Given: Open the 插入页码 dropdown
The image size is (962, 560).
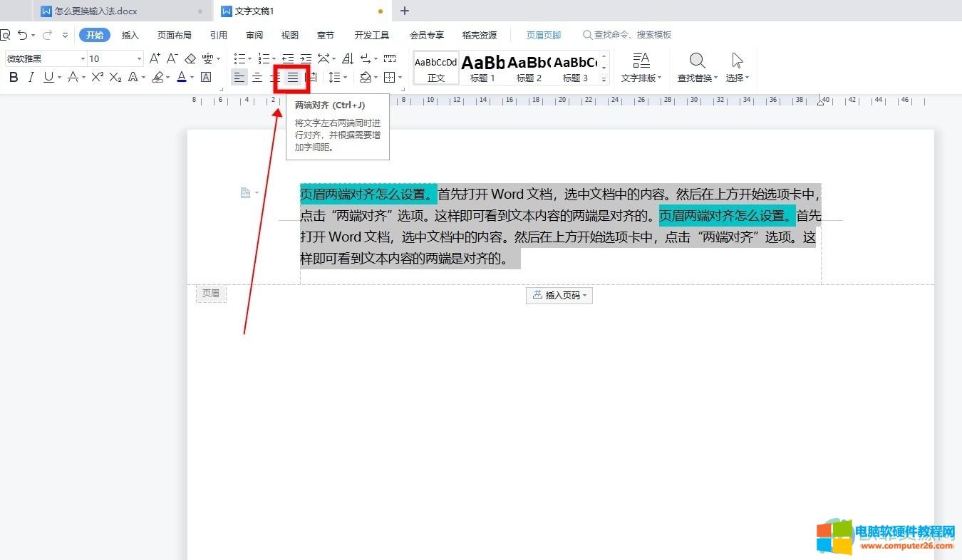Looking at the screenshot, I should (559, 295).
